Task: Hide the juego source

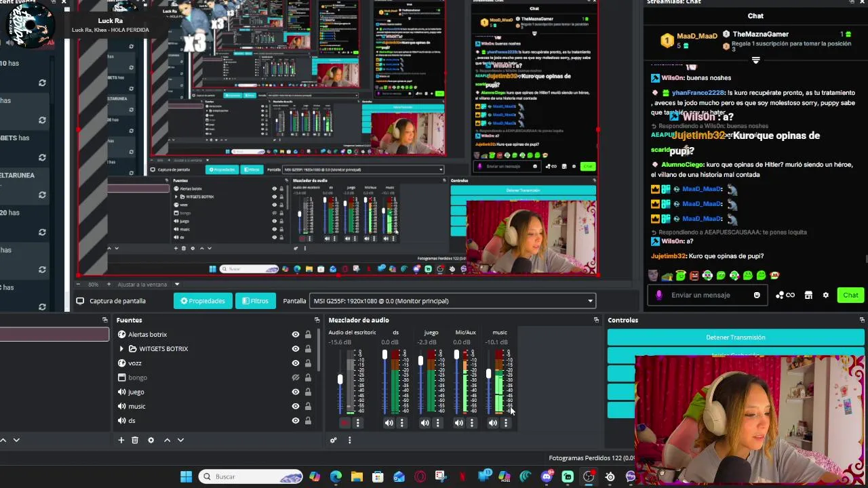Action: 296,392
